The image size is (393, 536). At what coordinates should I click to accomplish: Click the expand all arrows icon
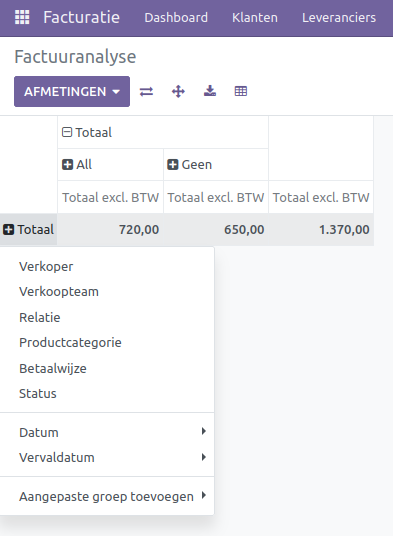pos(178,92)
